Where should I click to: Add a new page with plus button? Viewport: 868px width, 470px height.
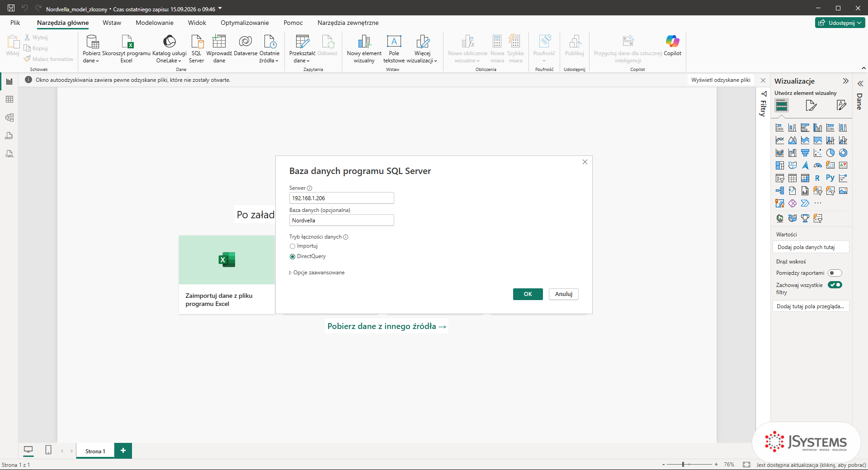point(123,451)
